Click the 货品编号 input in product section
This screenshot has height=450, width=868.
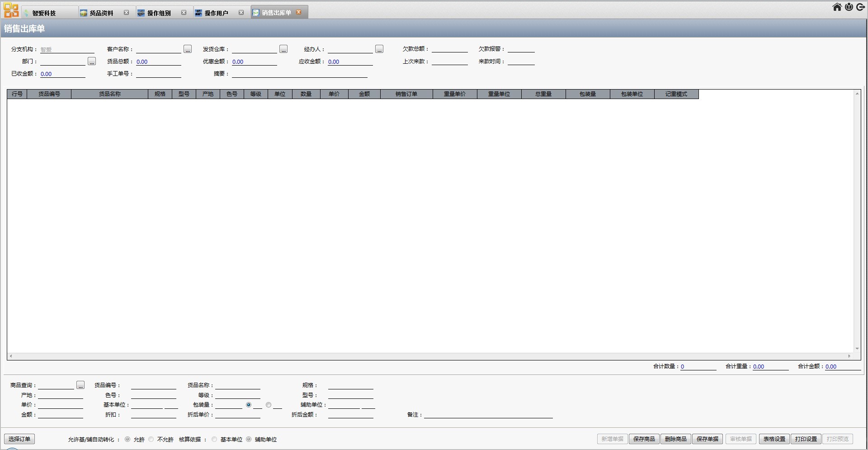(154, 385)
